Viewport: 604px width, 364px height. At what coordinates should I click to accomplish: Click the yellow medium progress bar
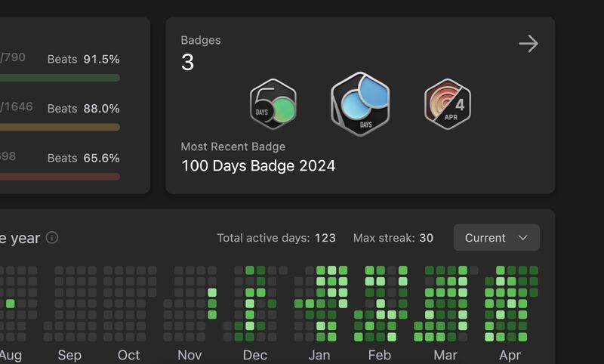60,127
